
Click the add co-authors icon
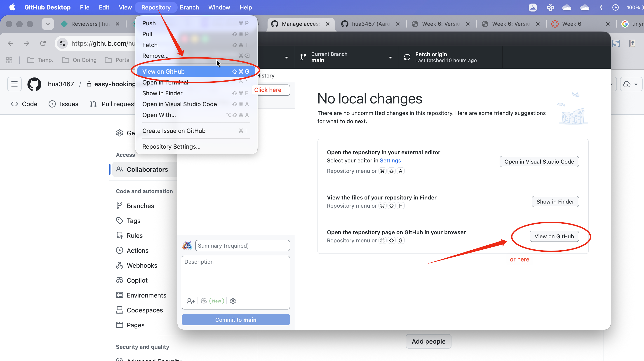[x=190, y=301]
